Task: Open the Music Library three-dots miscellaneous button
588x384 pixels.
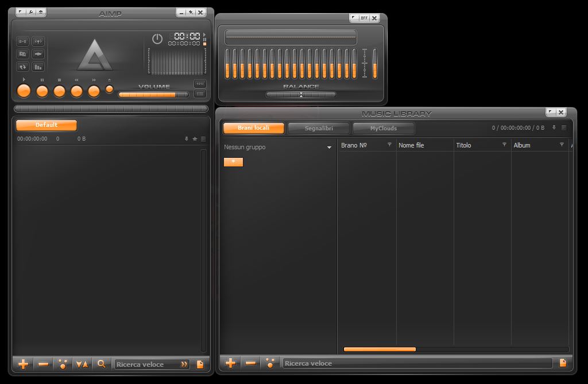Action: (270, 363)
